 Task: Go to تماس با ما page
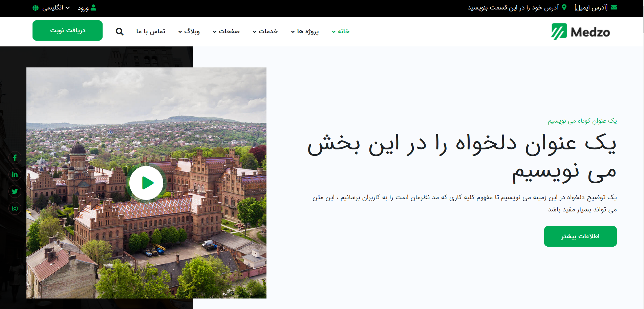(x=151, y=32)
